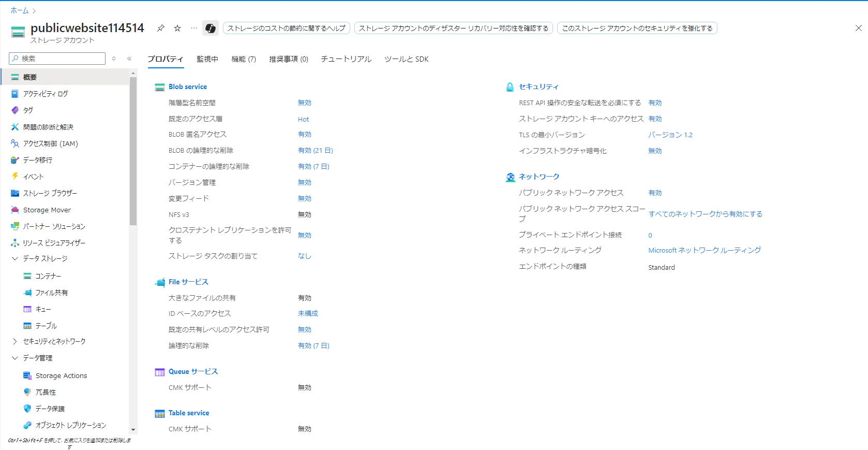Expand the セキュリティとネットワーク section
This screenshot has height=450, width=868.
15,341
